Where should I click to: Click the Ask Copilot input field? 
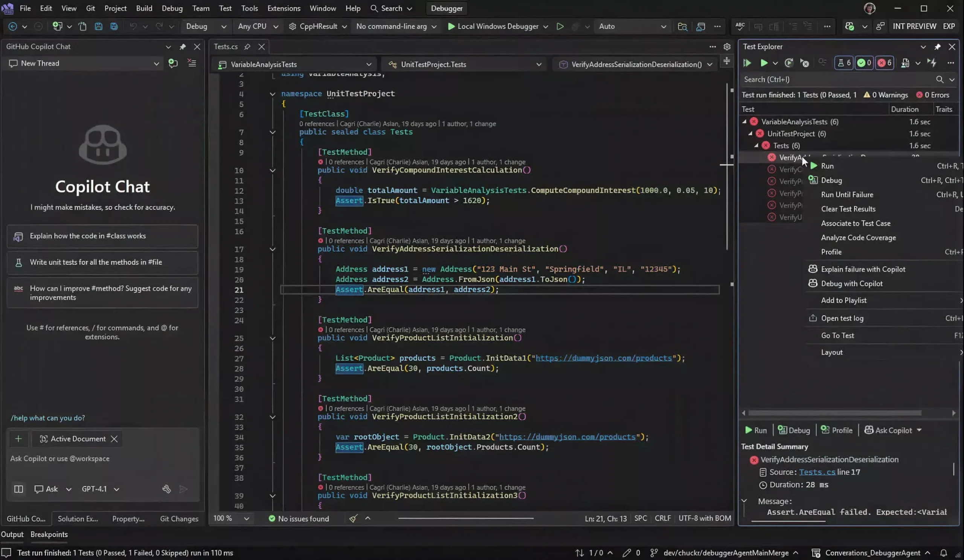pos(101,459)
